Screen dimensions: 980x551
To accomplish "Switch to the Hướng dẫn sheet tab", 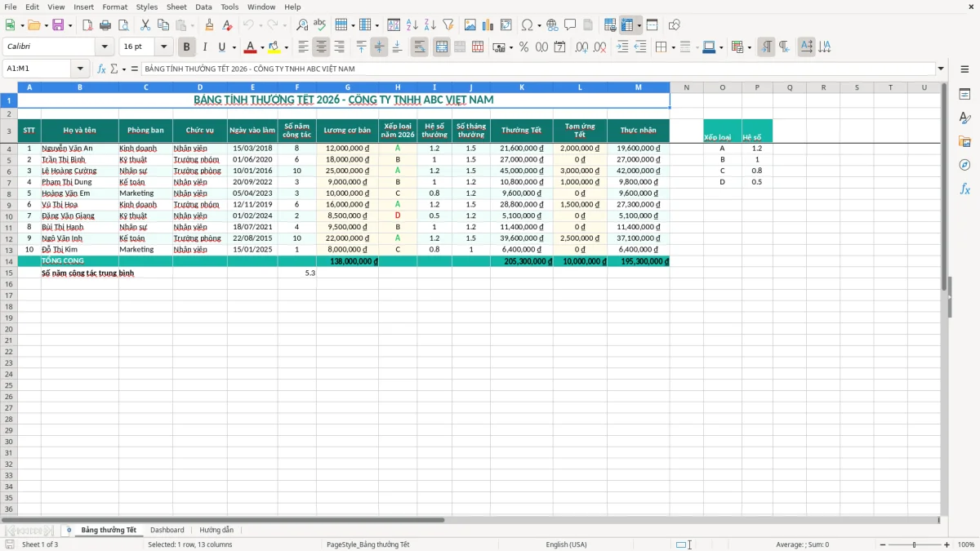I will tap(216, 530).
